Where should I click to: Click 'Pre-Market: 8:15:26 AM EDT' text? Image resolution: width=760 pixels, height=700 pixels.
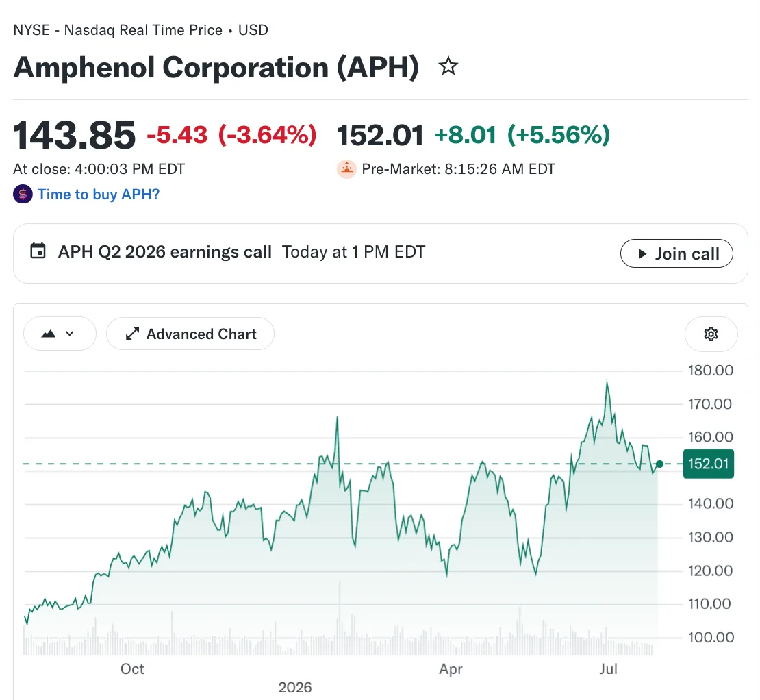[x=459, y=169]
